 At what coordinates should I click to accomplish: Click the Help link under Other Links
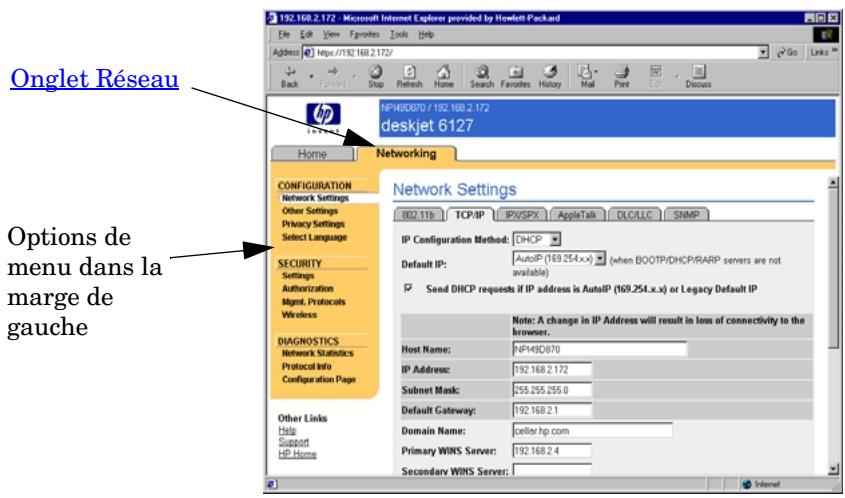coord(287,431)
